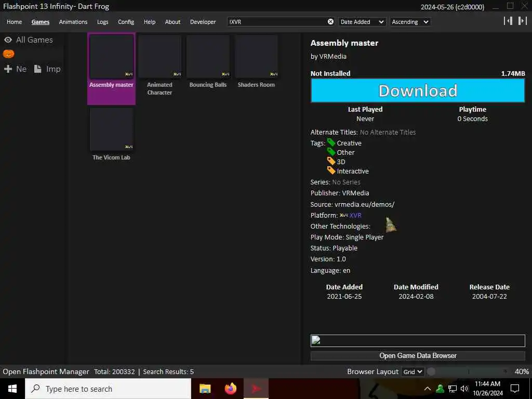Open Windows Start menu

pos(12,389)
